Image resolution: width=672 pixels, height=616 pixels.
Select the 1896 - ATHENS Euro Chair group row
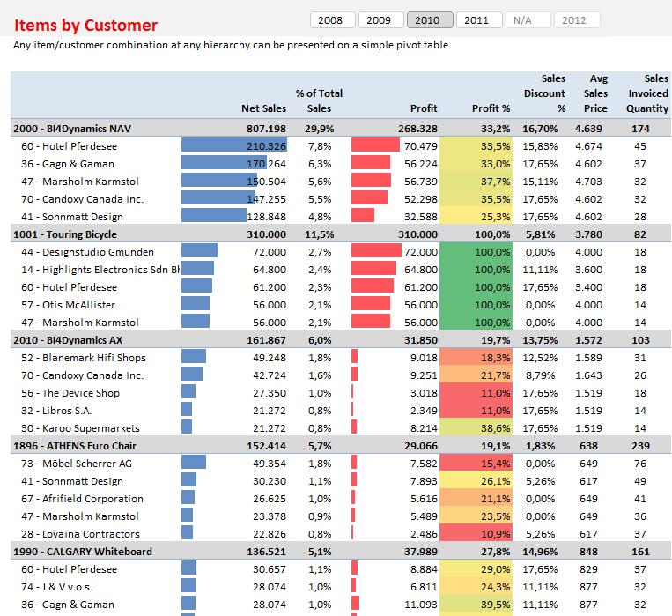click(341, 446)
